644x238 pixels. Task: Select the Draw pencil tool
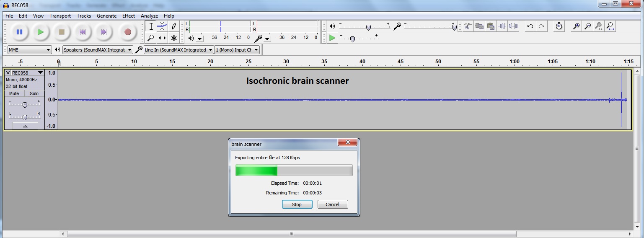[x=173, y=26]
